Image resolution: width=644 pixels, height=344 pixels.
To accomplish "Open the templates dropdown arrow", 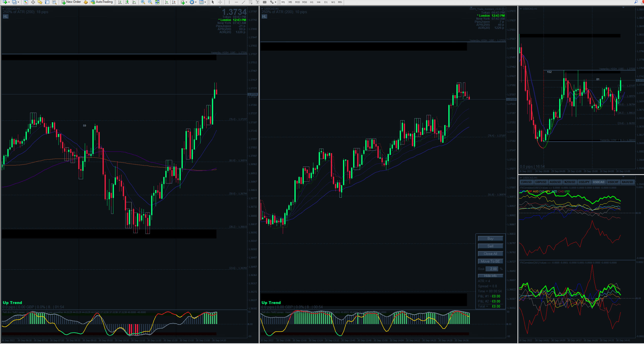I will coord(205,2).
